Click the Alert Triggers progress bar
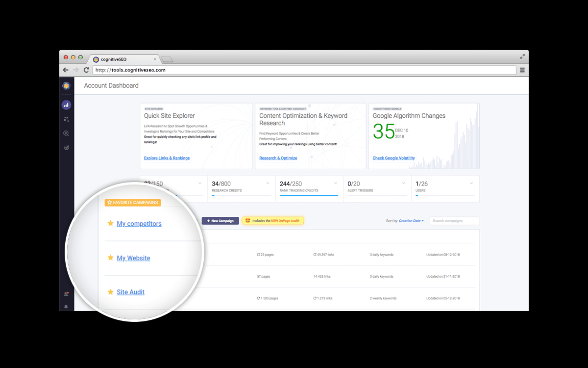This screenshot has height=368, width=588. click(377, 195)
